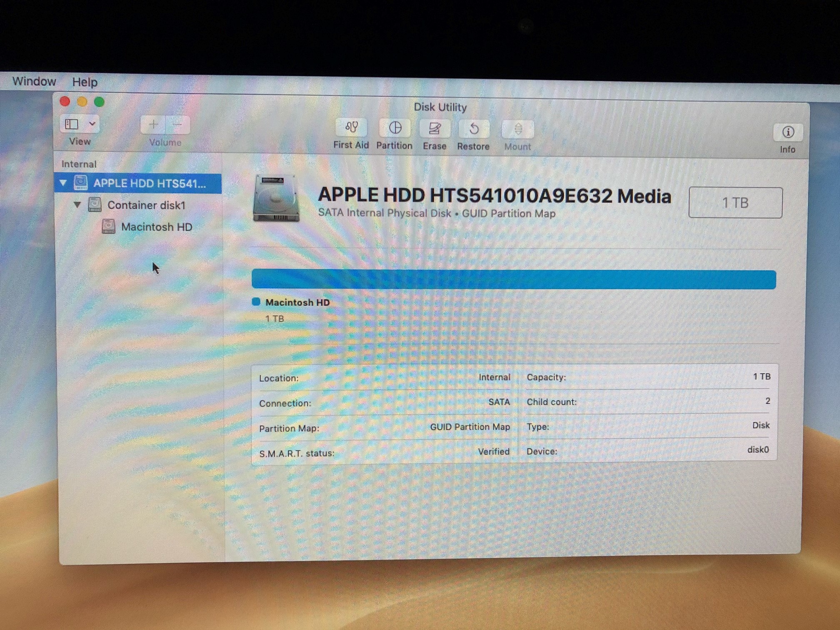Click the add volume plus button
This screenshot has height=630, width=840.
[153, 124]
